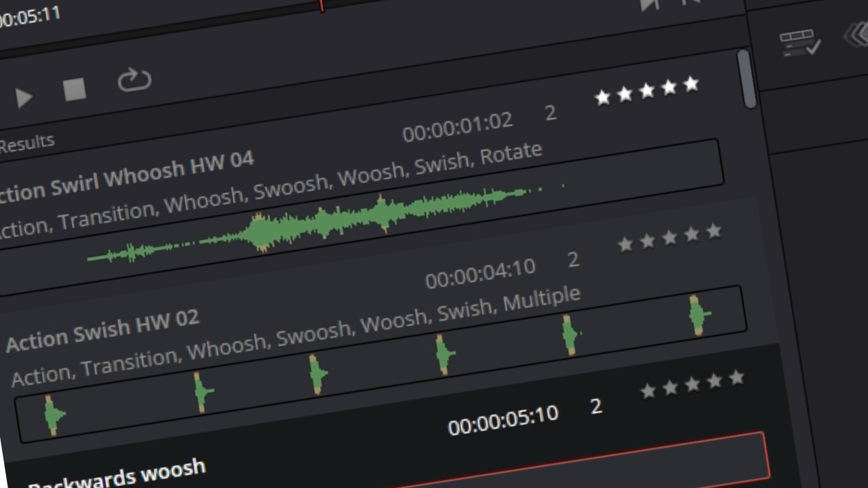Set fifth star on Action Swirl Whoosh HW 04
The image size is (868, 488).
[691, 84]
